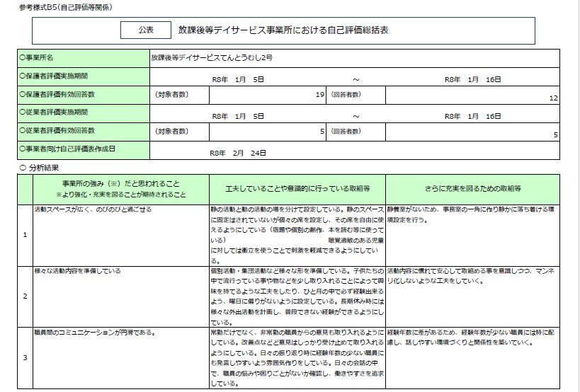Select the 従業者評価 対象者数 value 5
The image size is (580, 392).
click(322, 131)
